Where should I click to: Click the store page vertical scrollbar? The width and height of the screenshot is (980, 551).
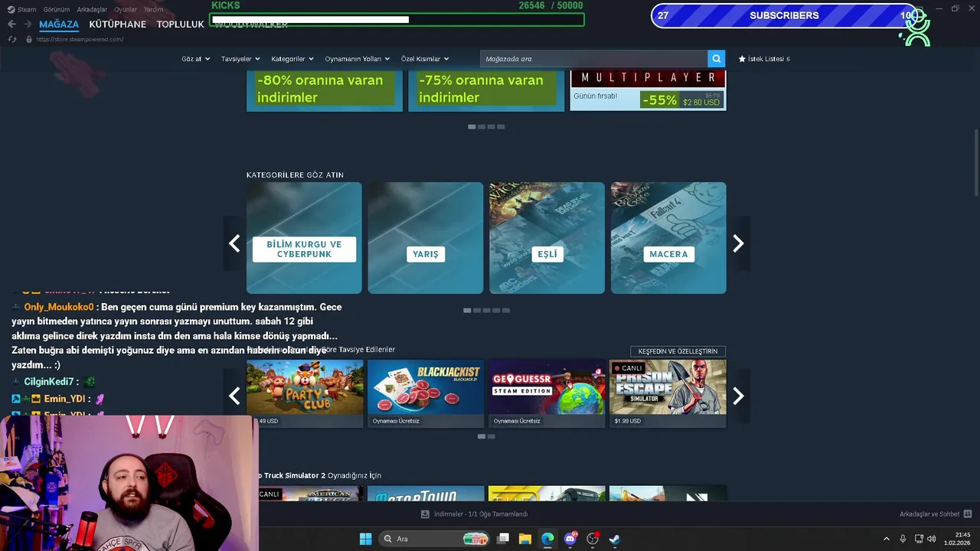coord(976,165)
